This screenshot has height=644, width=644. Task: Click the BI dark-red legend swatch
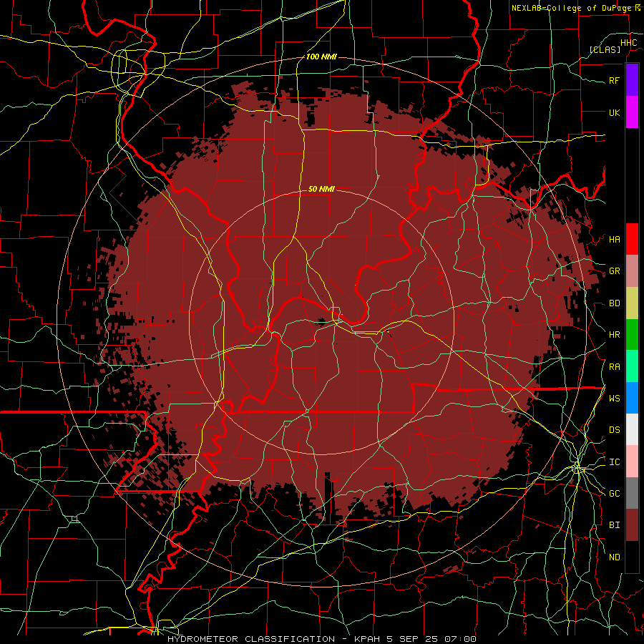(x=632, y=525)
